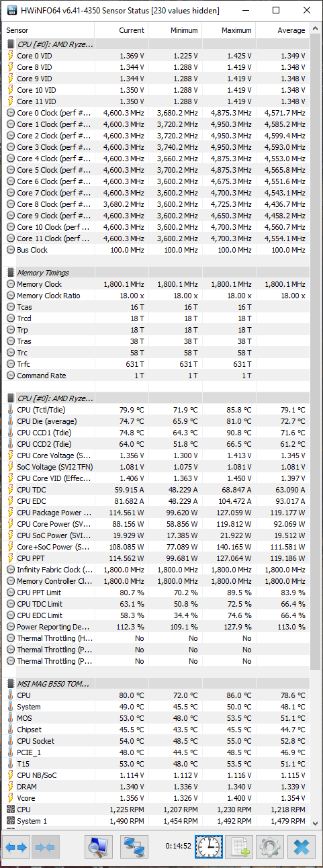
Task: Click the expand columns arrows button
Action: click(17, 847)
